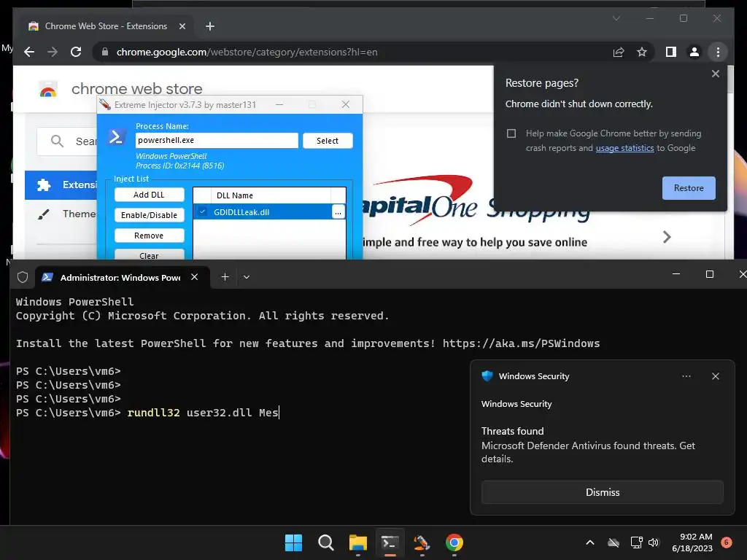This screenshot has width=747, height=560.
Task: Close the Windows Security toast
Action: 715,376
